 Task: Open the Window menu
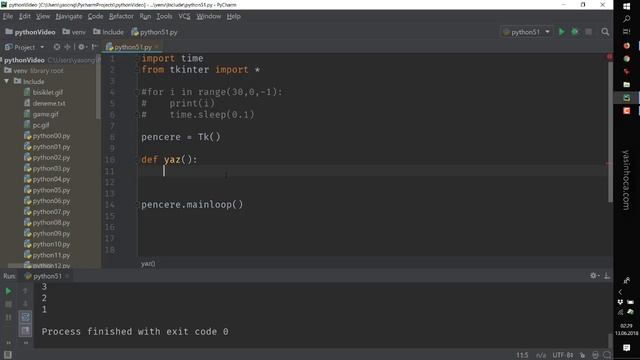[x=209, y=16]
